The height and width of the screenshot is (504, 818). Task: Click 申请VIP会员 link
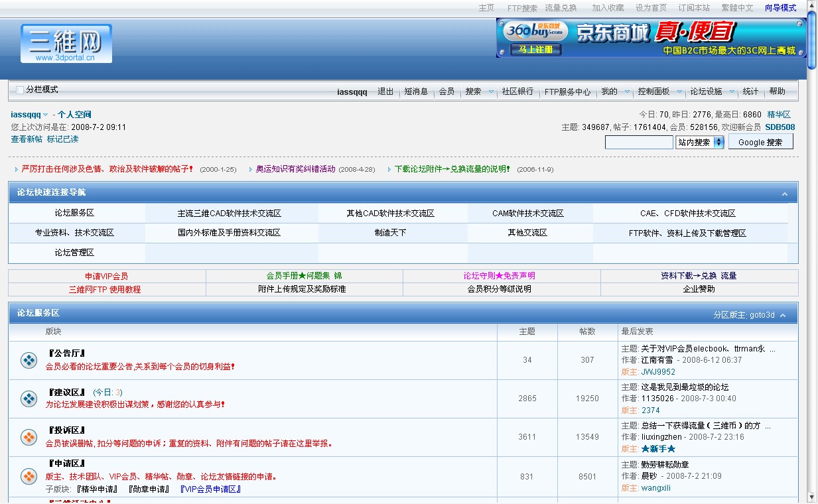pyautogui.click(x=106, y=276)
